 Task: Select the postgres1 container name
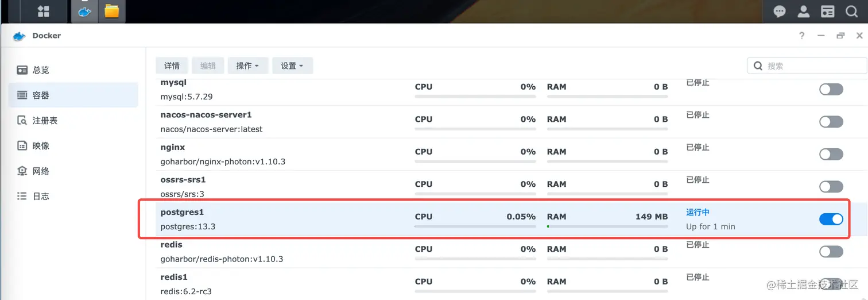182,212
